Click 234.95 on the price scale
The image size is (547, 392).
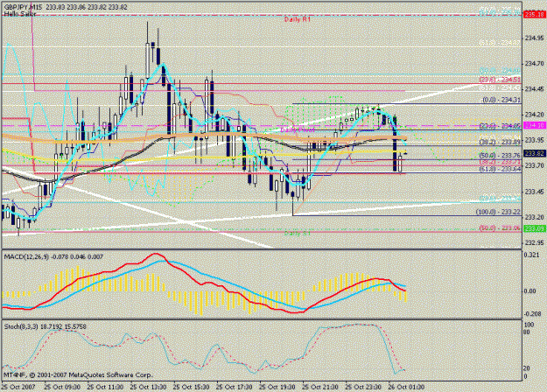[x=534, y=38]
